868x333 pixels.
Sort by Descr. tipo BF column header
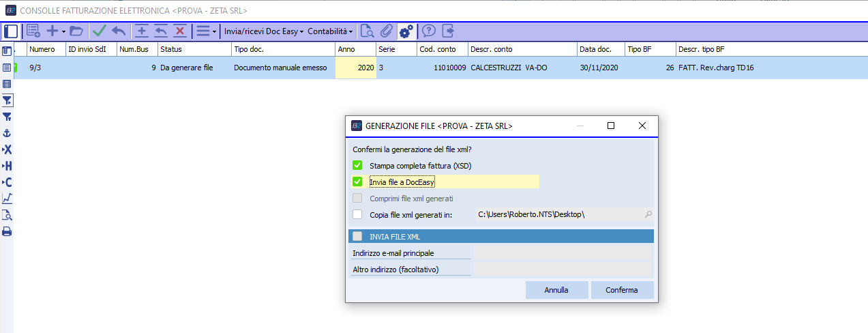coord(771,49)
